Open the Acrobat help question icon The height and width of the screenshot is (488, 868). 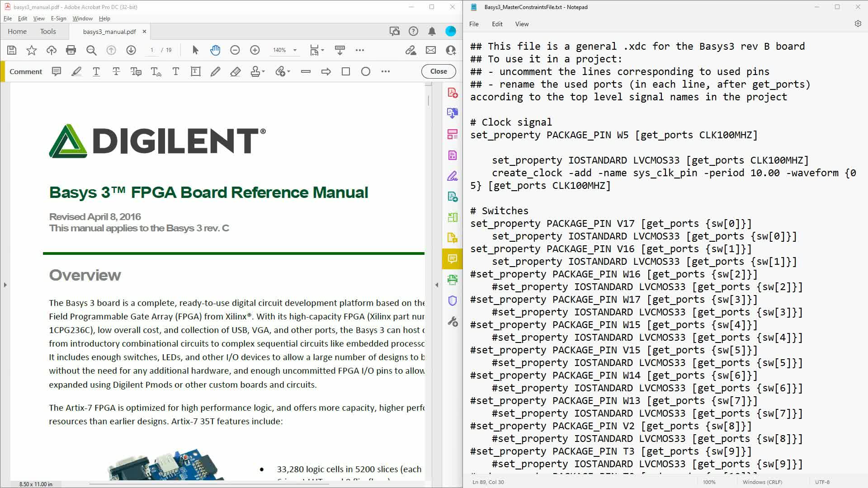[413, 31]
